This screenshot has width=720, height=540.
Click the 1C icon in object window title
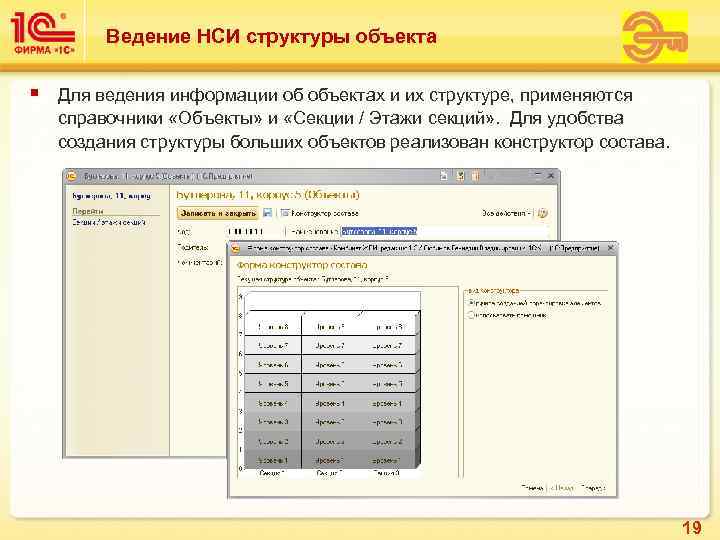pos(71,176)
